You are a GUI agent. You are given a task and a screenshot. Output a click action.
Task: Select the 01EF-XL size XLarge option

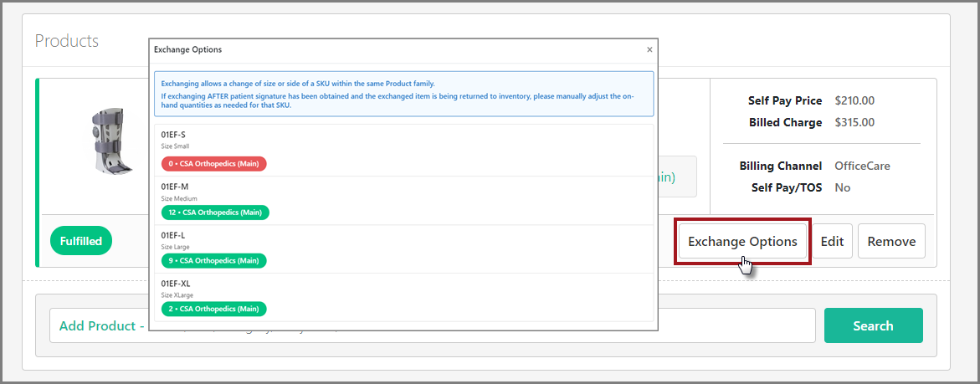(403, 288)
